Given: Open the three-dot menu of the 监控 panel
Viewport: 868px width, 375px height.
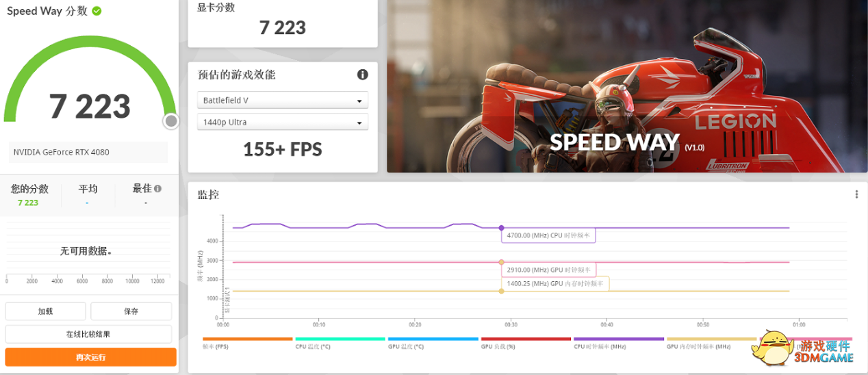Looking at the screenshot, I should click(856, 194).
